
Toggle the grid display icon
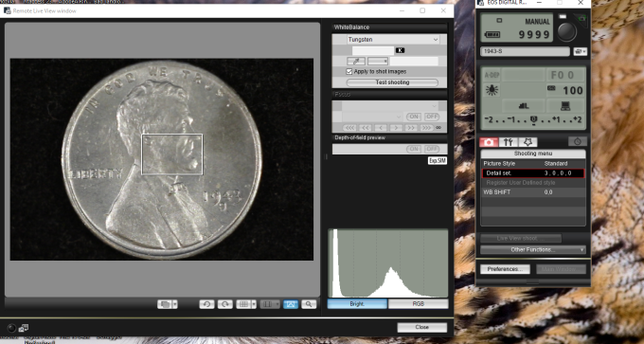(243, 304)
